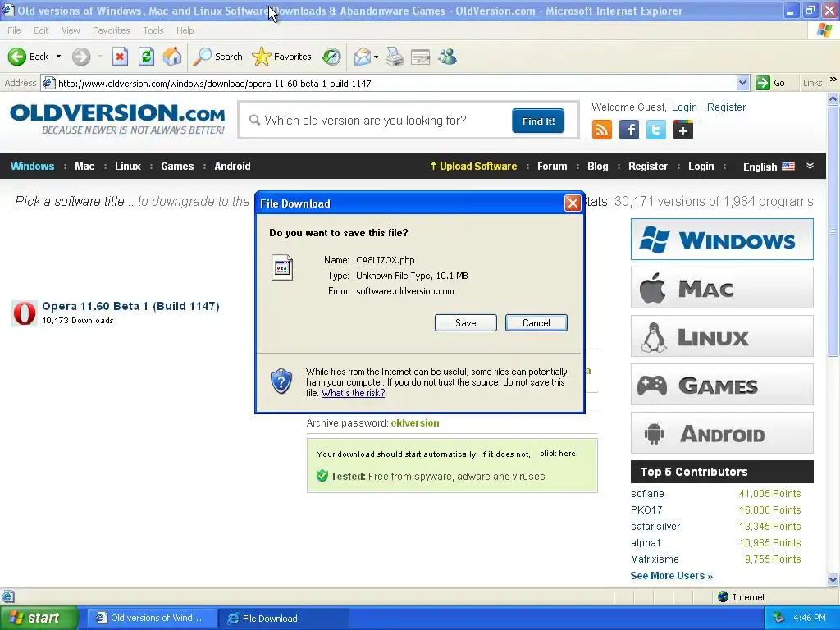Switch to File Download taskbar item
The height and width of the screenshot is (630, 840).
[x=284, y=618]
